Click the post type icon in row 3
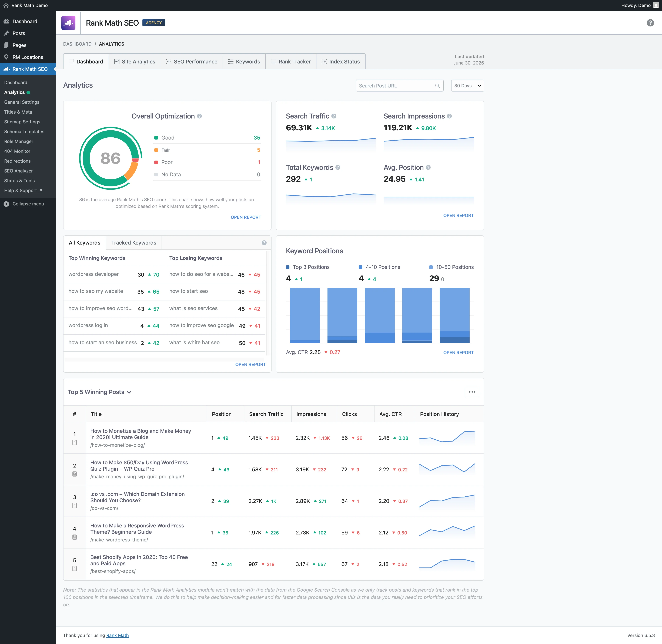Image resolution: width=662 pixels, height=644 pixels. click(74, 506)
